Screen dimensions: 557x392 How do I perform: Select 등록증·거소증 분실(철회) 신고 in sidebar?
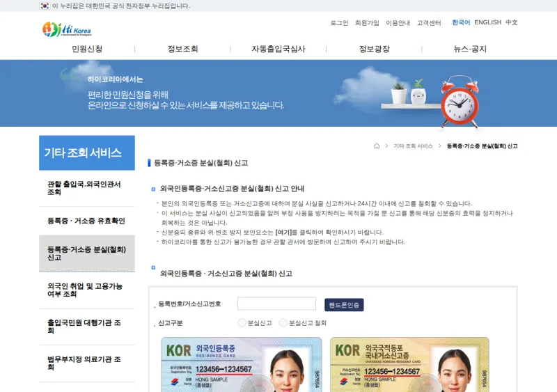tap(87, 253)
